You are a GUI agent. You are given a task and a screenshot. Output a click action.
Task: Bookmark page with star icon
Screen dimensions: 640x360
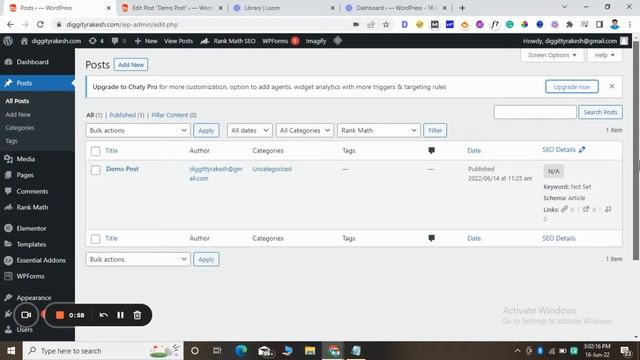(x=386, y=24)
